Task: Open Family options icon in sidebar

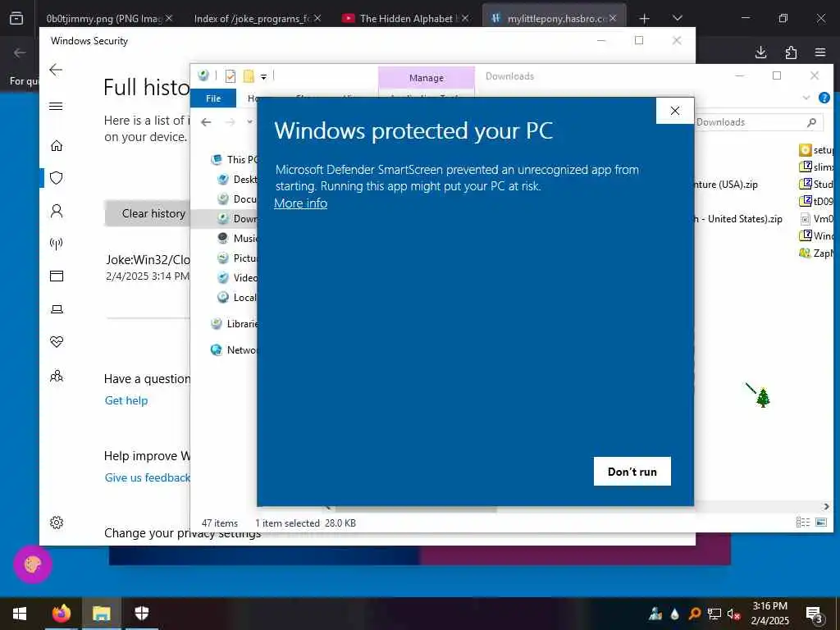Action: pyautogui.click(x=57, y=376)
